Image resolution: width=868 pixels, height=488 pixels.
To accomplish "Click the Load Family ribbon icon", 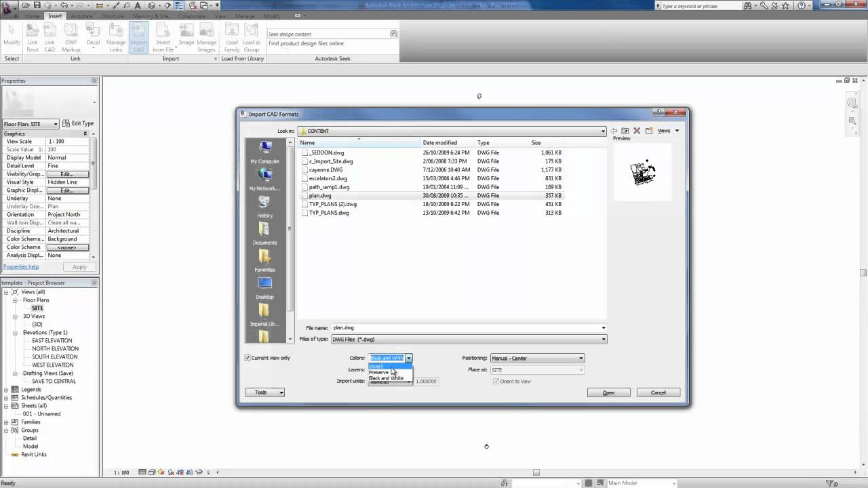I will pos(232,38).
